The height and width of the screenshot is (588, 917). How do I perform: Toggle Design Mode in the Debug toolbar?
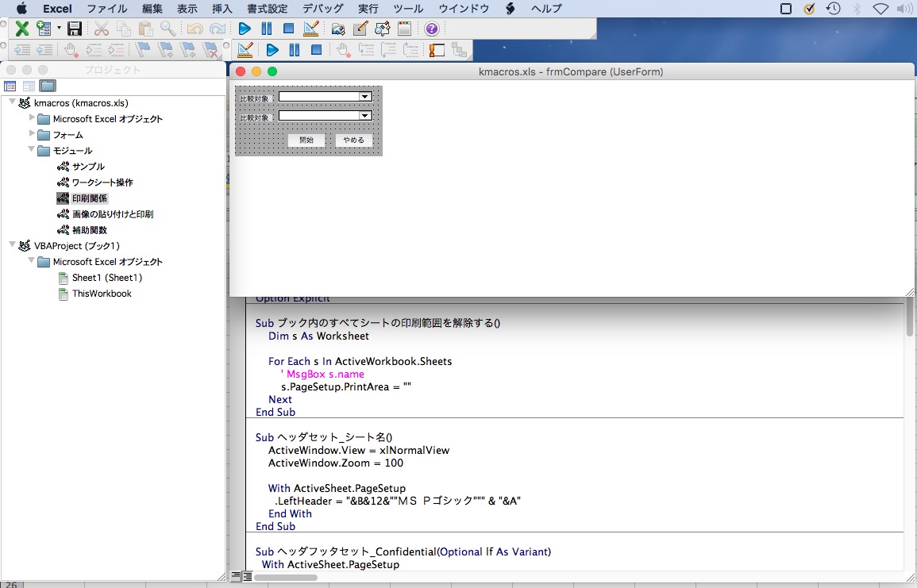pos(245,50)
